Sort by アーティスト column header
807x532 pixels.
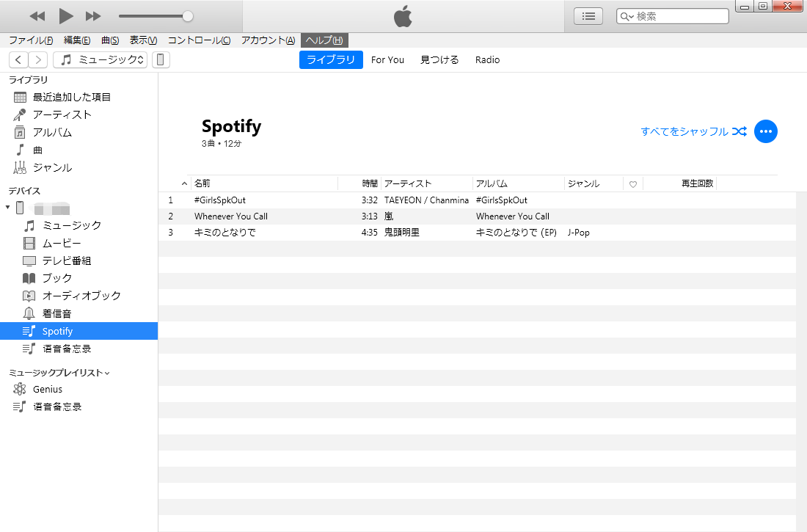point(427,183)
